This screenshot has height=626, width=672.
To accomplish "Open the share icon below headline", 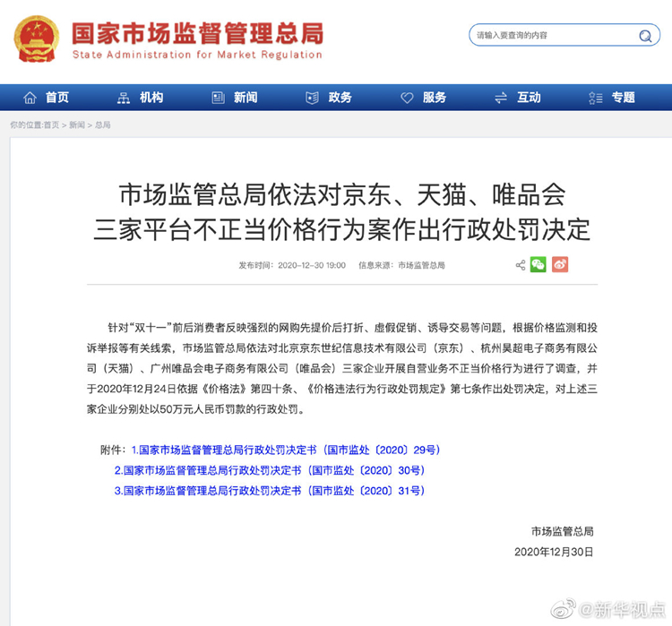I will coord(521,265).
